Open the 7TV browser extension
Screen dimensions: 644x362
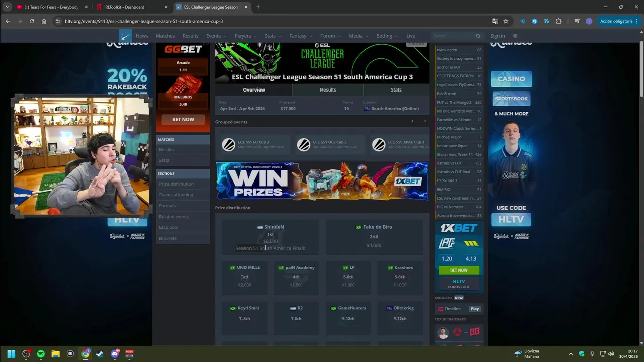(x=546, y=21)
